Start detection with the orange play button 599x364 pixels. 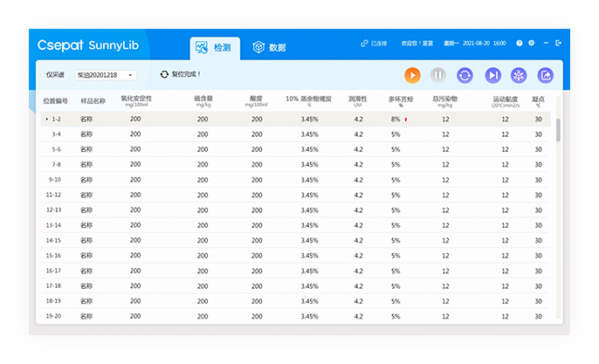pos(413,76)
